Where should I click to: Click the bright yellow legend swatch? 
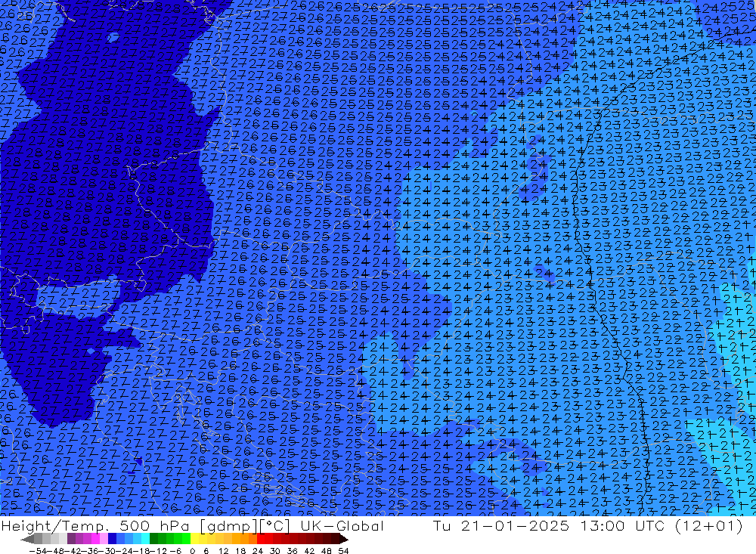click(x=194, y=539)
